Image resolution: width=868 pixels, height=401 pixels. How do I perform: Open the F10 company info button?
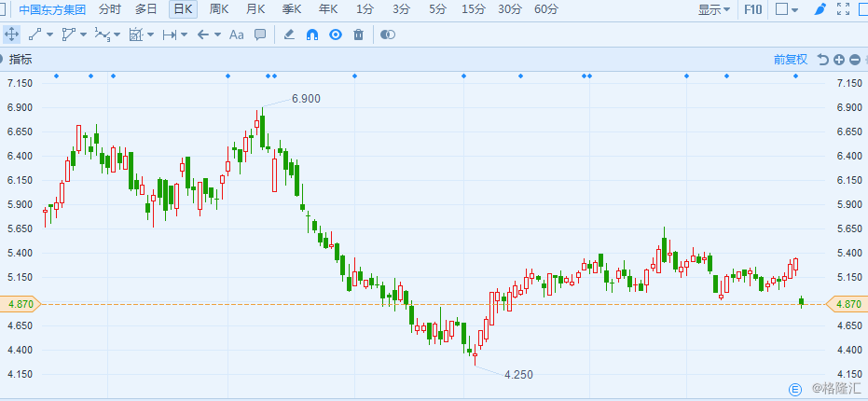click(x=753, y=9)
